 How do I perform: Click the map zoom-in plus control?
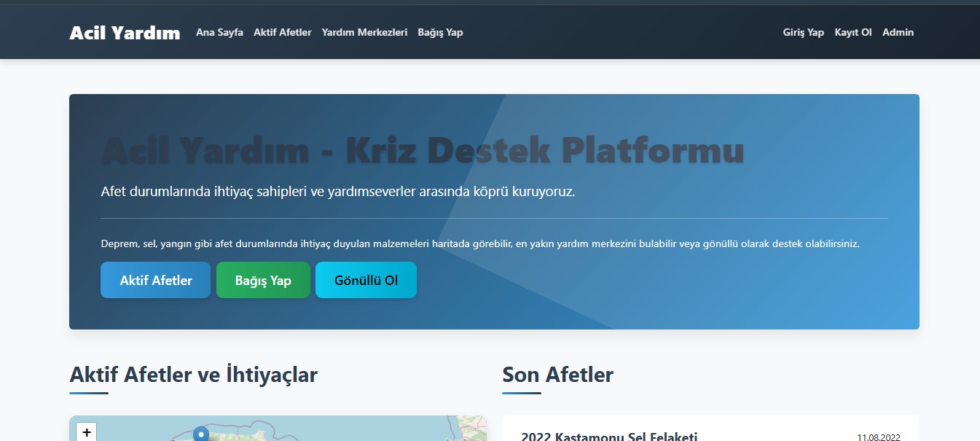click(86, 432)
